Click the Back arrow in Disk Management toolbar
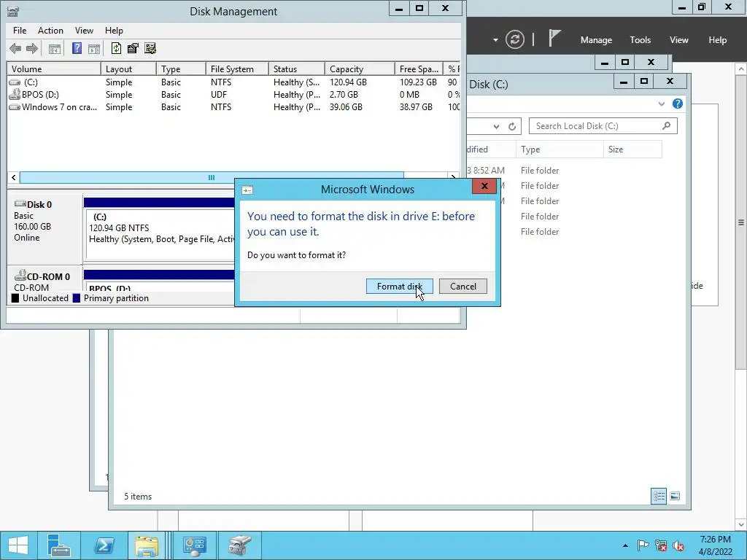The width and height of the screenshot is (747, 560). (15, 48)
